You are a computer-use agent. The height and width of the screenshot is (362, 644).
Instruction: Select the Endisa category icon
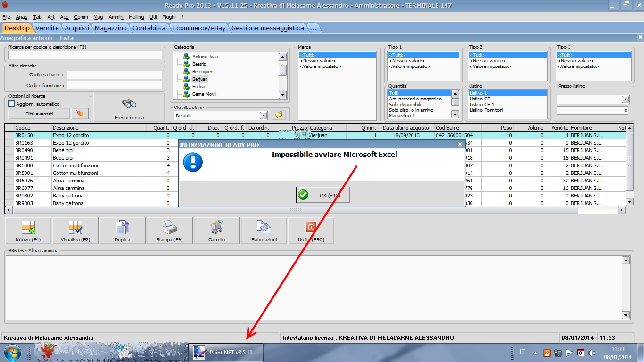(186, 87)
